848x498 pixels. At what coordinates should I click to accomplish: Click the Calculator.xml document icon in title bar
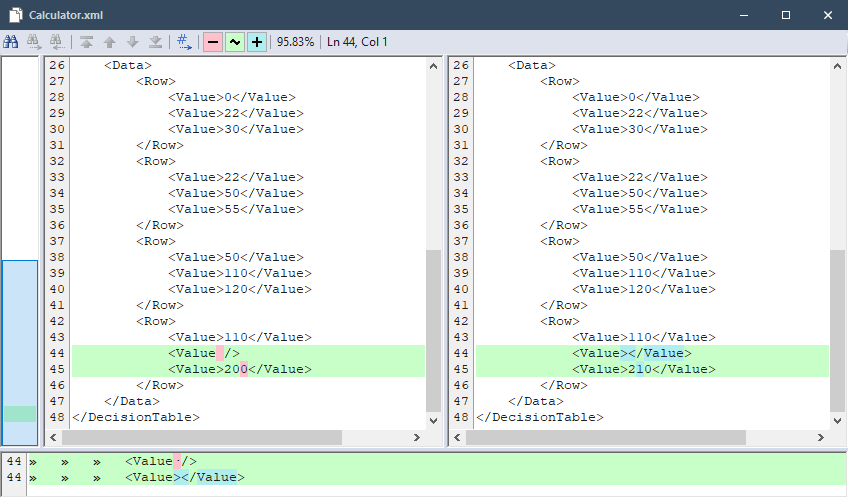15,15
